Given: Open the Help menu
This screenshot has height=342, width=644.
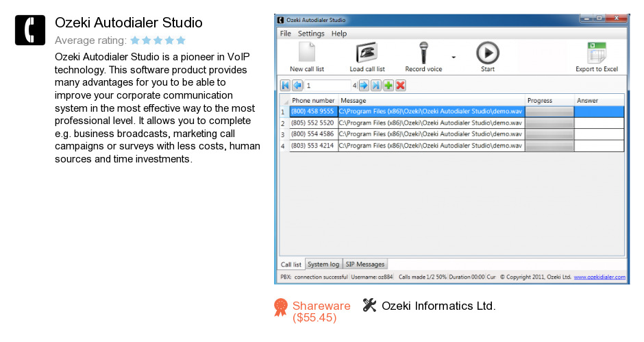Looking at the screenshot, I should [339, 34].
